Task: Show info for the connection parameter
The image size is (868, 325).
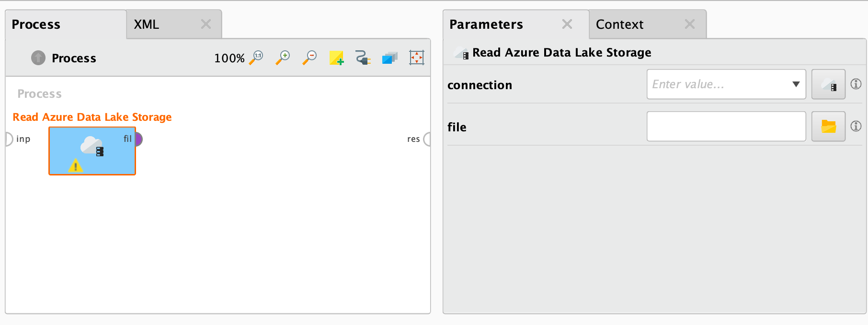Action: pyautogui.click(x=856, y=84)
